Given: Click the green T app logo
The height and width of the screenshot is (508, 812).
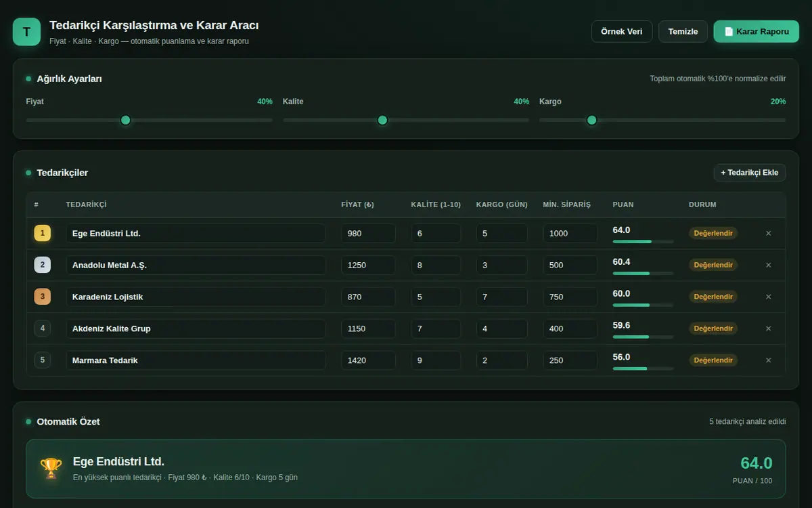Looking at the screenshot, I should [26, 32].
